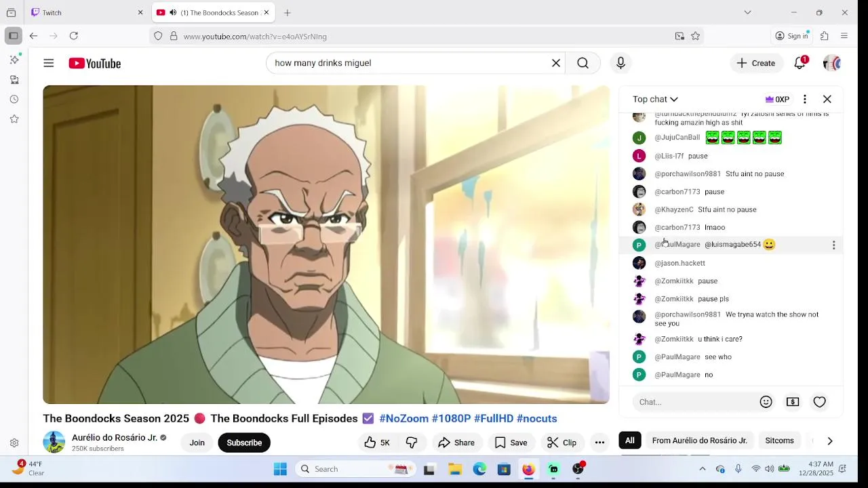This screenshot has height=488, width=868.
Task: Show next suggestion chips with the arrow
Action: [x=829, y=441]
